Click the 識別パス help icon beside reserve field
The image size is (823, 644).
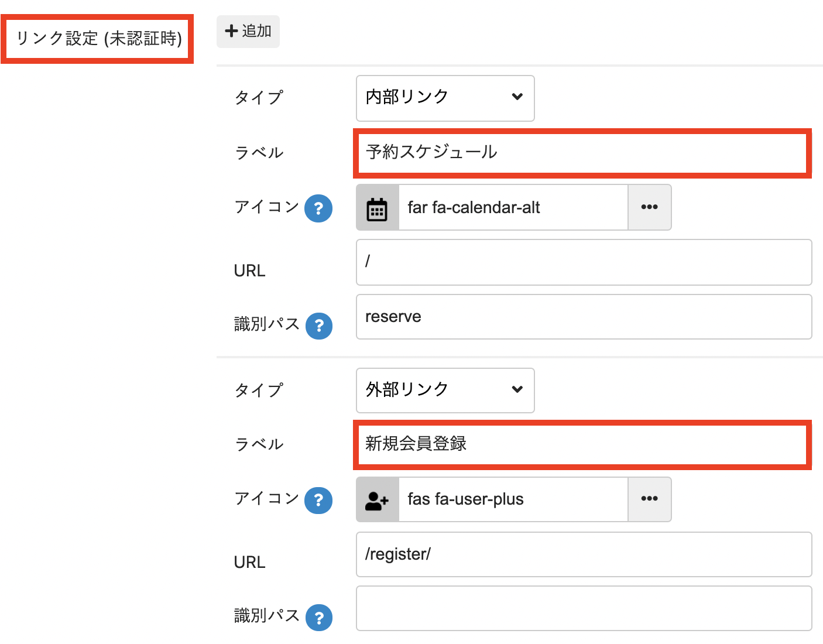pyautogui.click(x=319, y=326)
